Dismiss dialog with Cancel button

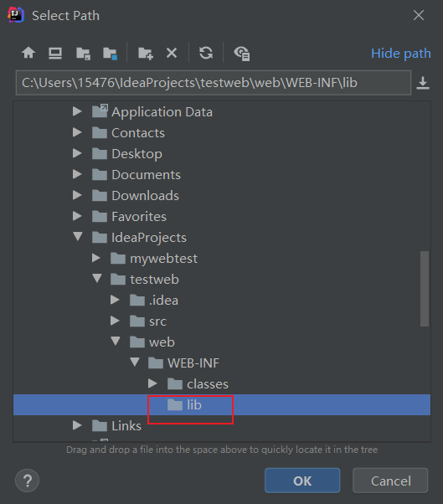390,481
